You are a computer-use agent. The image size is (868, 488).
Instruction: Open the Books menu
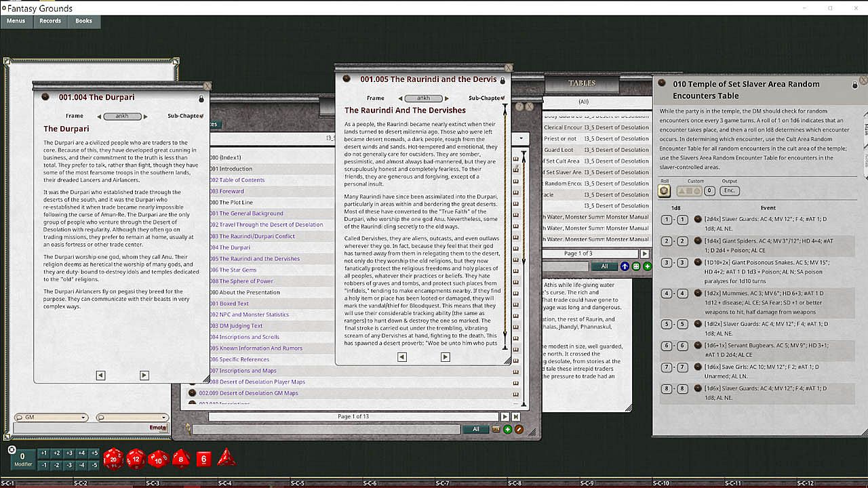pyautogui.click(x=84, y=21)
